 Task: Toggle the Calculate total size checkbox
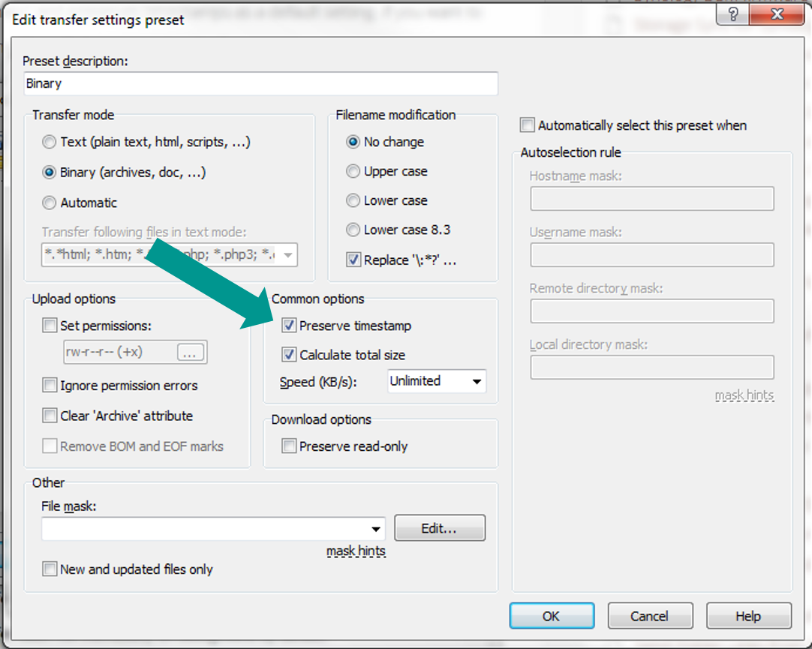(x=289, y=355)
